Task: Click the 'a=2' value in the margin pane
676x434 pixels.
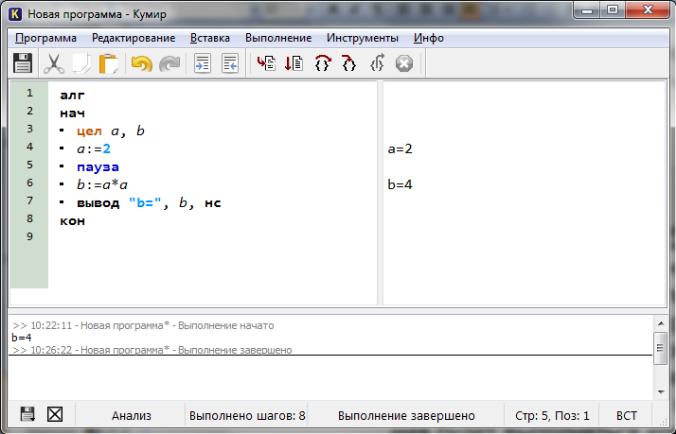Action: (x=400, y=149)
